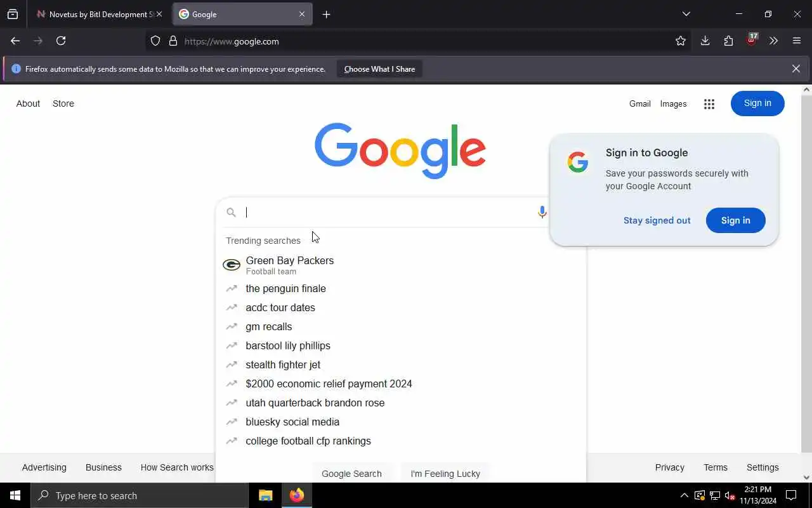Viewport: 812px width, 508px height.
Task: Click Firefox icon in taskbar
Action: point(297,495)
